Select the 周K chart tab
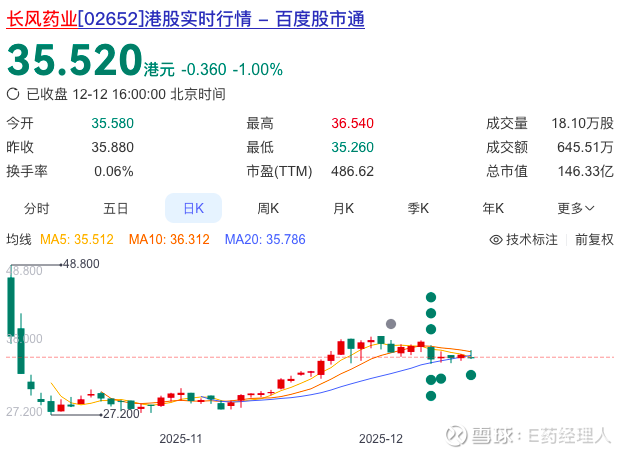The image size is (630, 455). pyautogui.click(x=268, y=209)
